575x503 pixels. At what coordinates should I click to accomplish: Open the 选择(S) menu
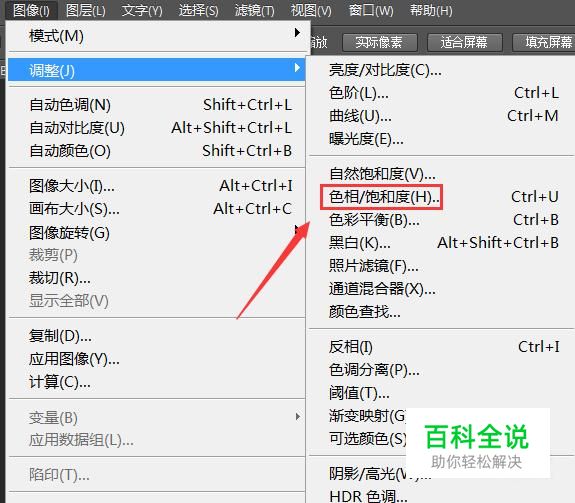coord(198,10)
